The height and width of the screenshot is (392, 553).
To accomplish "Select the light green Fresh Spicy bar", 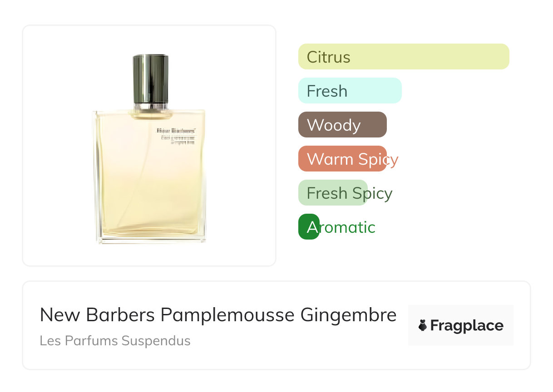I will (x=333, y=193).
